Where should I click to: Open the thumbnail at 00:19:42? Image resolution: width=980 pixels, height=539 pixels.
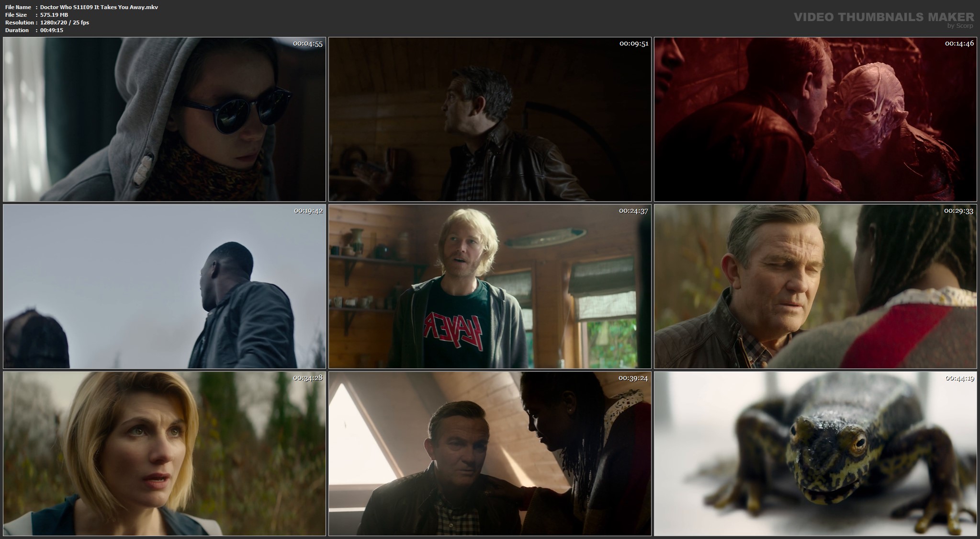click(x=164, y=287)
